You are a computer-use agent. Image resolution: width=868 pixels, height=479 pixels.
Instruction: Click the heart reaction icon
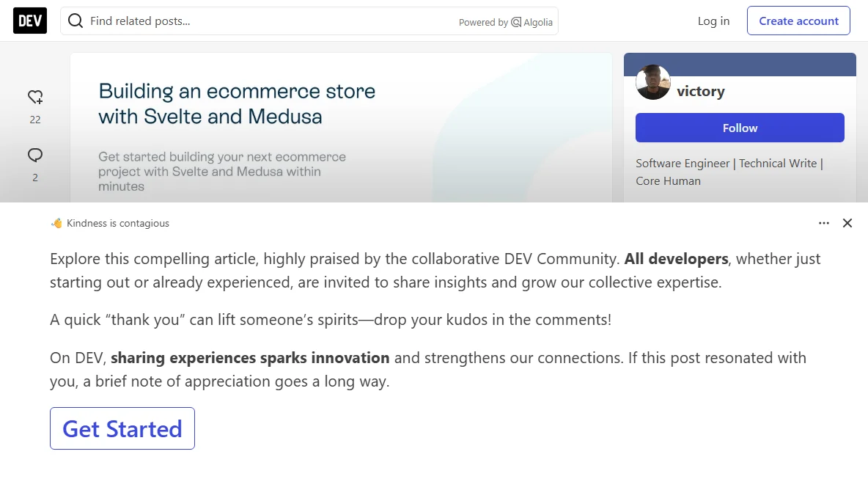pyautogui.click(x=35, y=97)
